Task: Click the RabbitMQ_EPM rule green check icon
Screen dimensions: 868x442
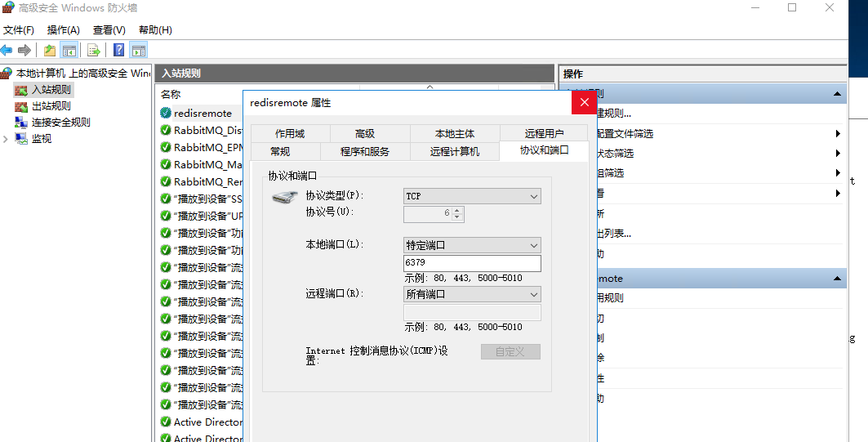Action: tap(166, 147)
